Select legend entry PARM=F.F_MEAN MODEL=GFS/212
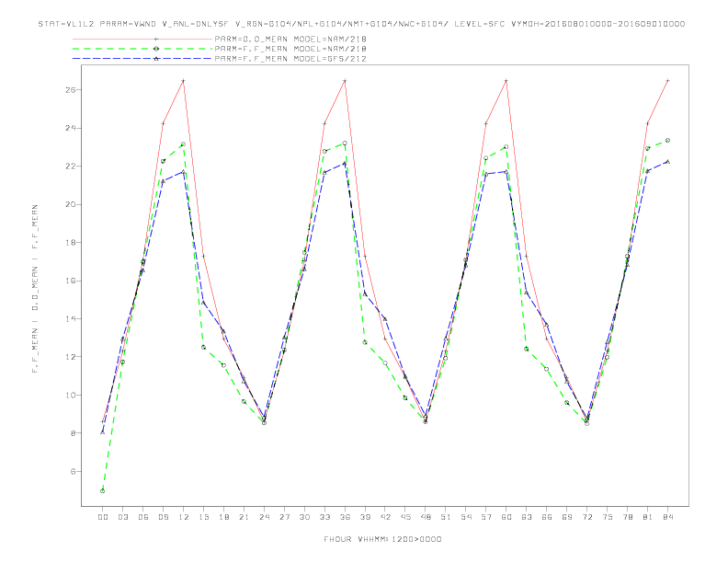 pyautogui.click(x=290, y=59)
